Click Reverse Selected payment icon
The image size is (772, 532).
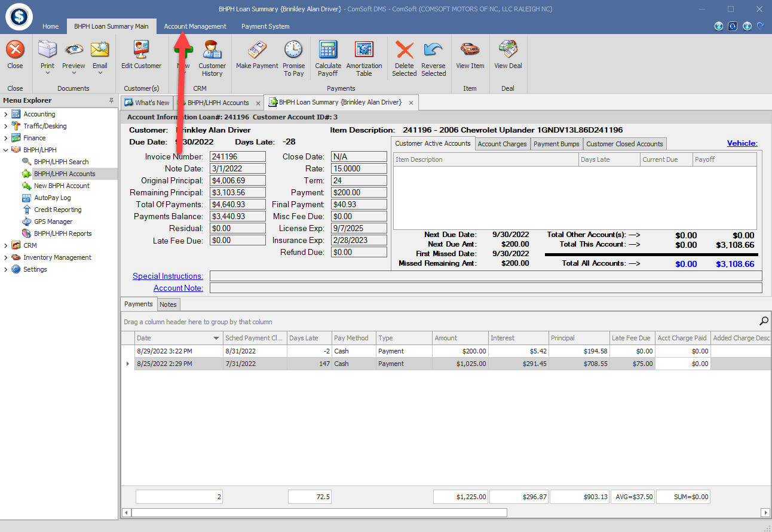pos(433,50)
